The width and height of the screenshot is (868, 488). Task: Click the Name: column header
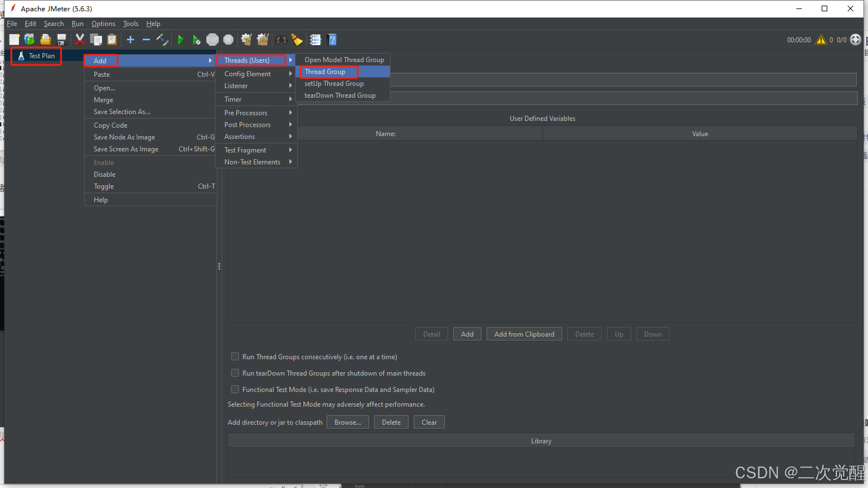pyautogui.click(x=385, y=134)
